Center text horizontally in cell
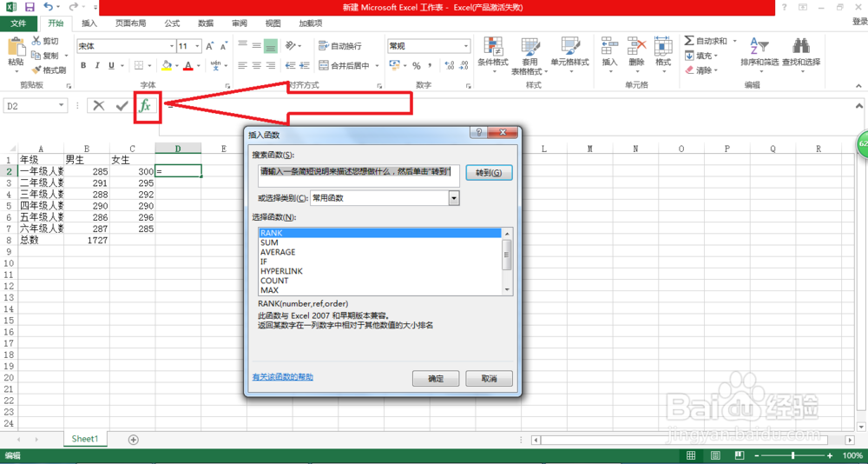The height and width of the screenshot is (464, 868). pos(256,65)
